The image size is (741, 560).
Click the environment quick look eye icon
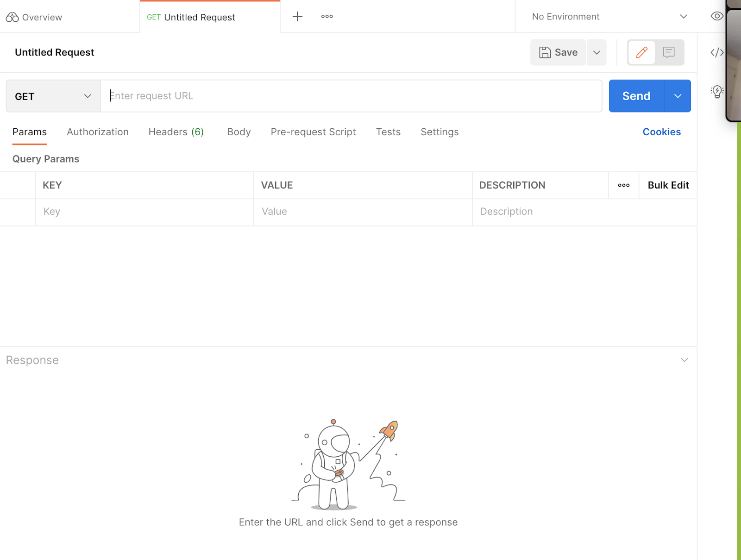pyautogui.click(x=716, y=17)
